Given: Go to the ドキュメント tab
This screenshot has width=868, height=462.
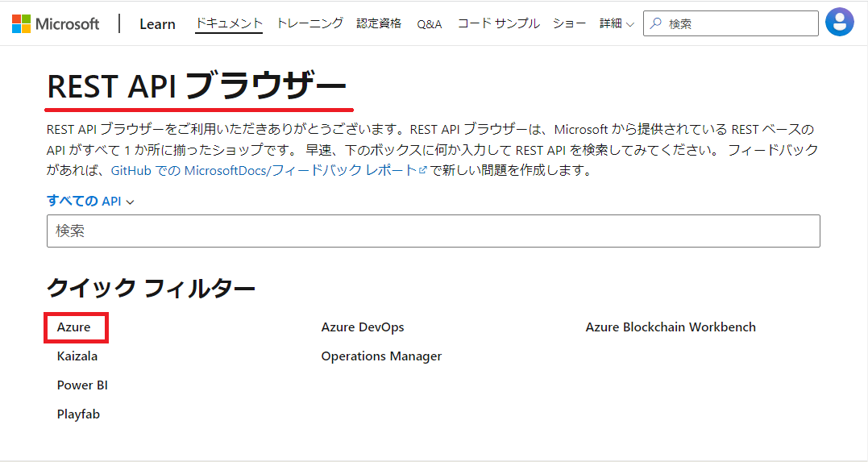Looking at the screenshot, I should 229,23.
